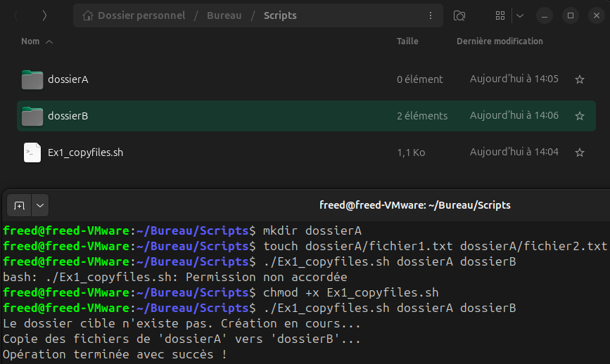
Task: Click the Scripts breadcrumb segment
Action: pos(280,15)
